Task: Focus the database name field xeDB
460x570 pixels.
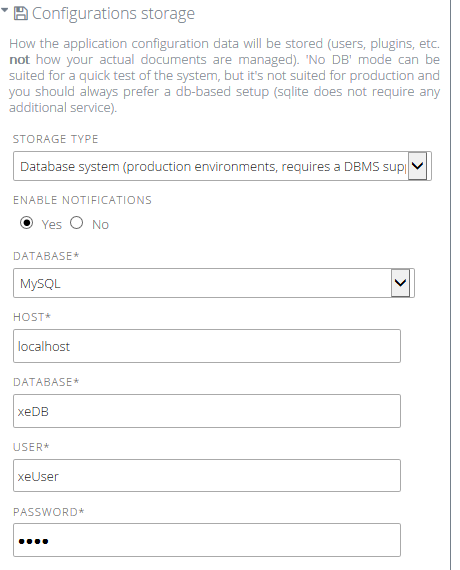Action: 207,411
